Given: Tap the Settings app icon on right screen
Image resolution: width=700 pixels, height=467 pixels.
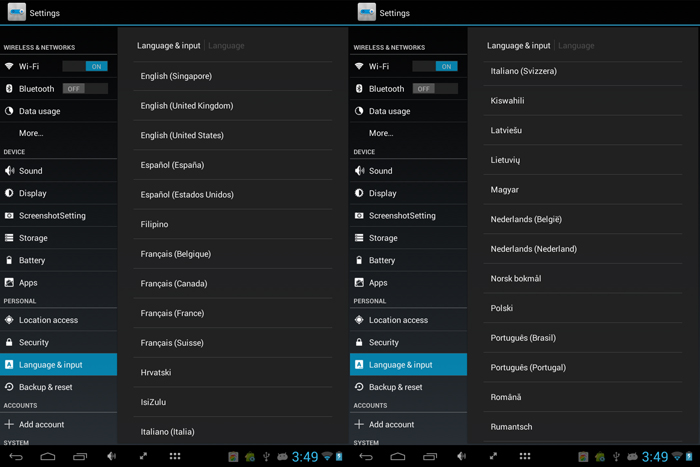Looking at the screenshot, I should pos(367,12).
